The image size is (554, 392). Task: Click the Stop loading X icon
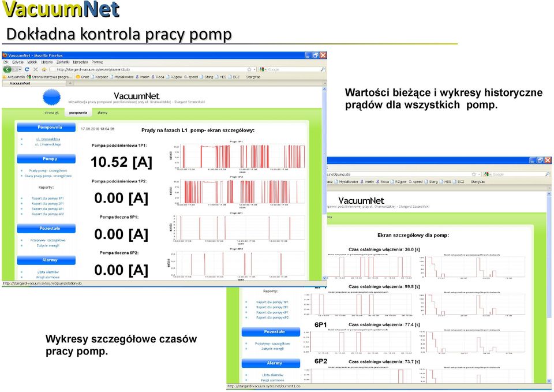pos(35,69)
